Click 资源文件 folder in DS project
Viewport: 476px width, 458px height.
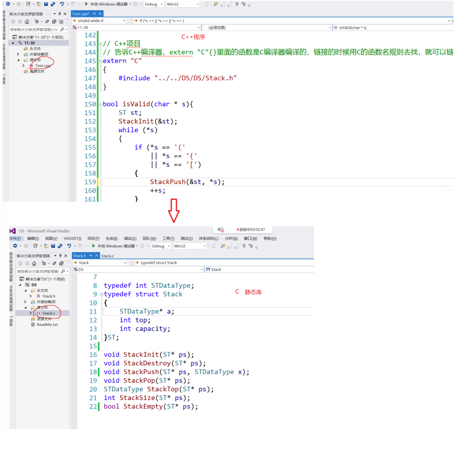41,319
